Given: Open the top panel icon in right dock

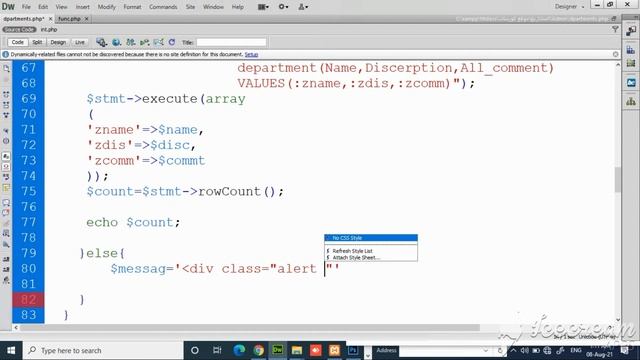Looking at the screenshot, I should coord(631,31).
